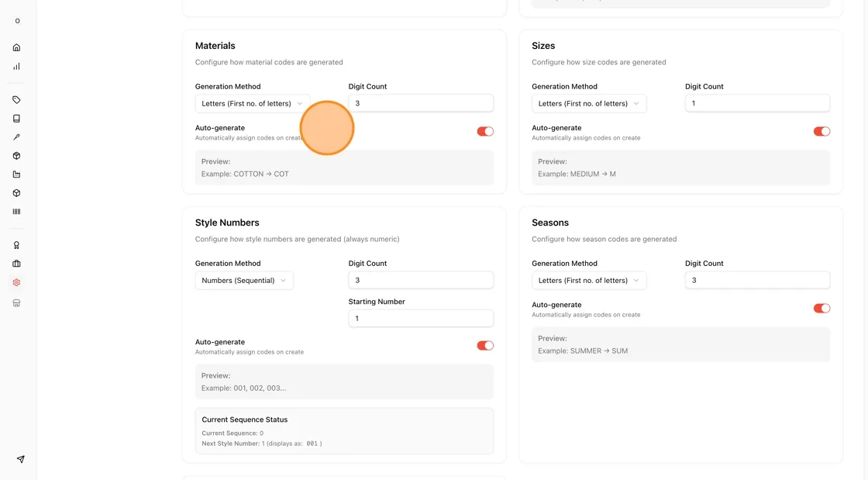Click the paper plane send icon

click(x=20, y=459)
